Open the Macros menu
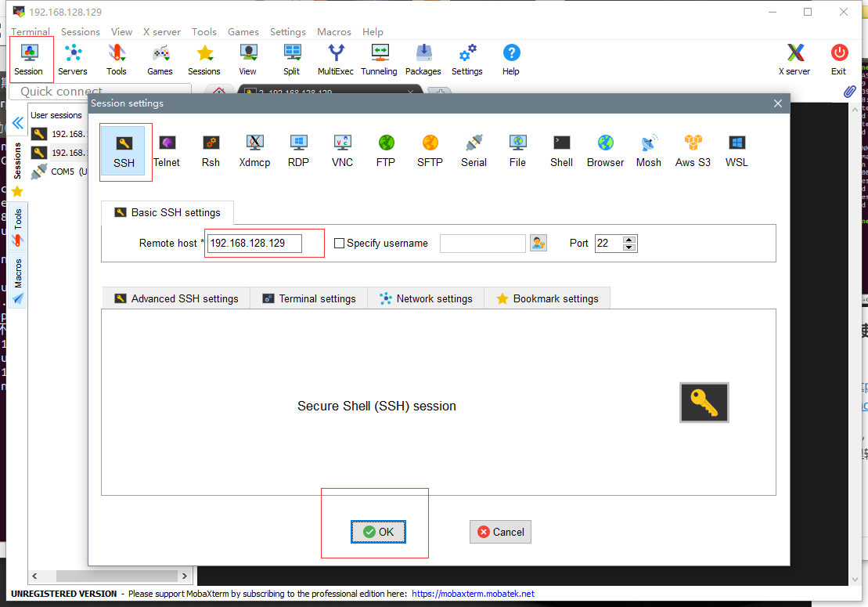This screenshot has width=868, height=607. point(333,31)
